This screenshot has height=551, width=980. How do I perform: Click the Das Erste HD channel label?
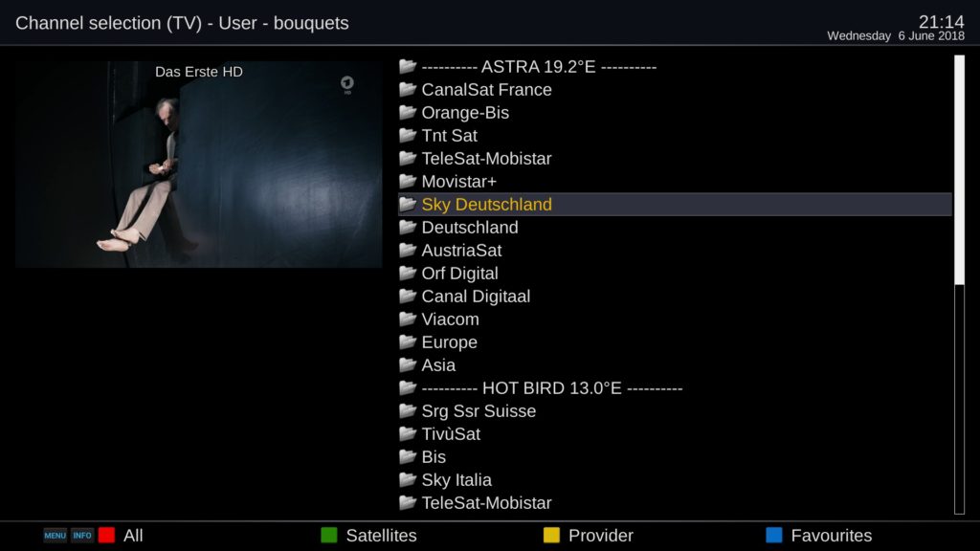(x=199, y=72)
